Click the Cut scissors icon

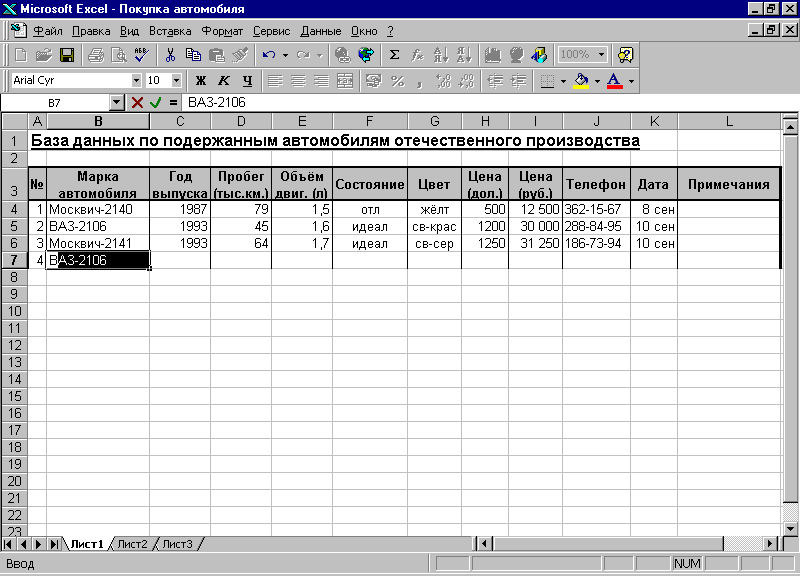click(x=170, y=55)
